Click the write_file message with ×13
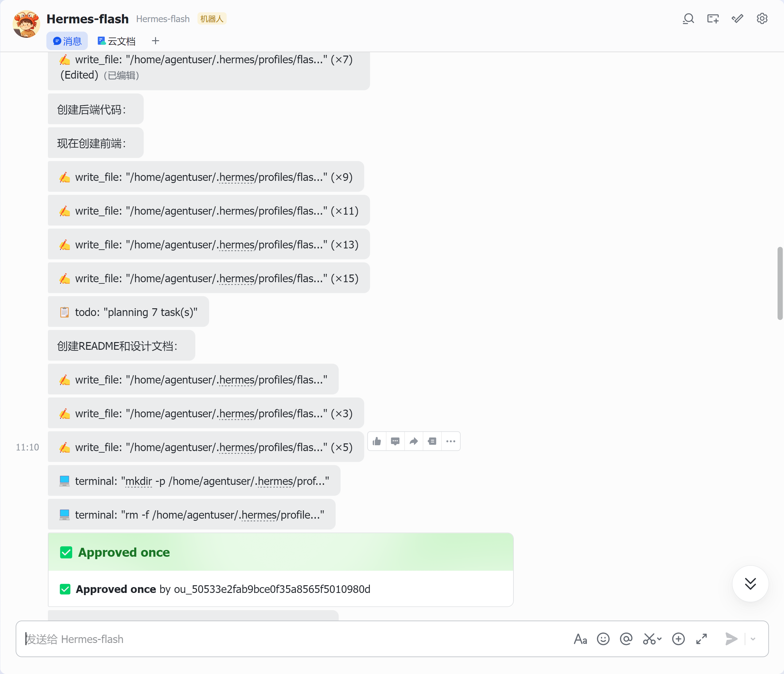The height and width of the screenshot is (674, 784). 209,244
